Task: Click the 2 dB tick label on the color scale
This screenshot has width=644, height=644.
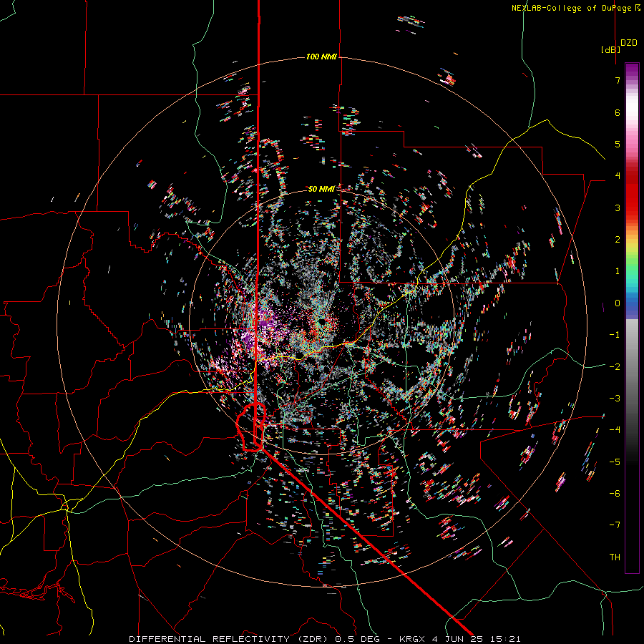Action: tap(618, 240)
